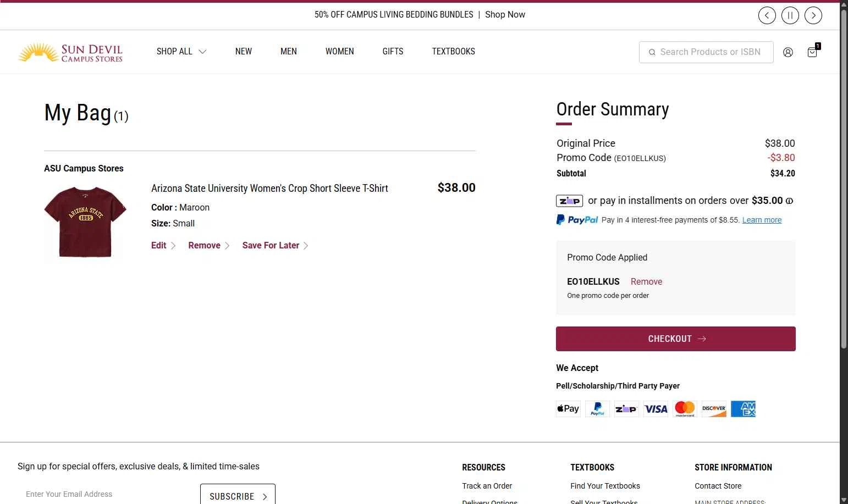848x504 pixels.
Task: Select the 'Size: Small' text
Action: click(x=173, y=224)
